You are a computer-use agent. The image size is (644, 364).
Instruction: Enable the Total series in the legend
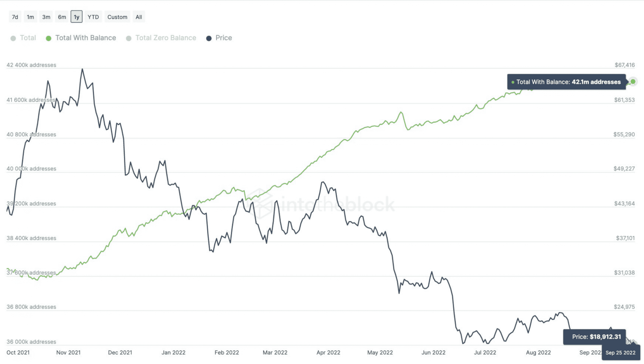[28, 38]
